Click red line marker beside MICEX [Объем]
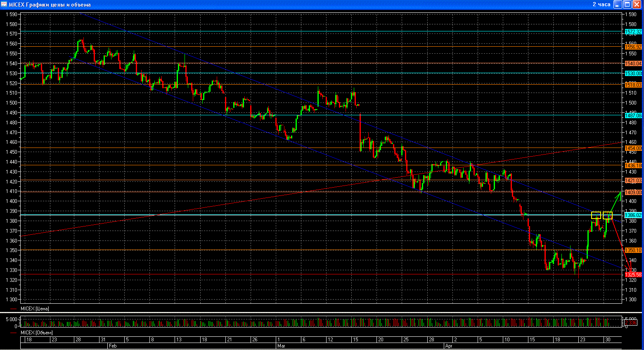The height and width of the screenshot is (350, 644). 14,333
